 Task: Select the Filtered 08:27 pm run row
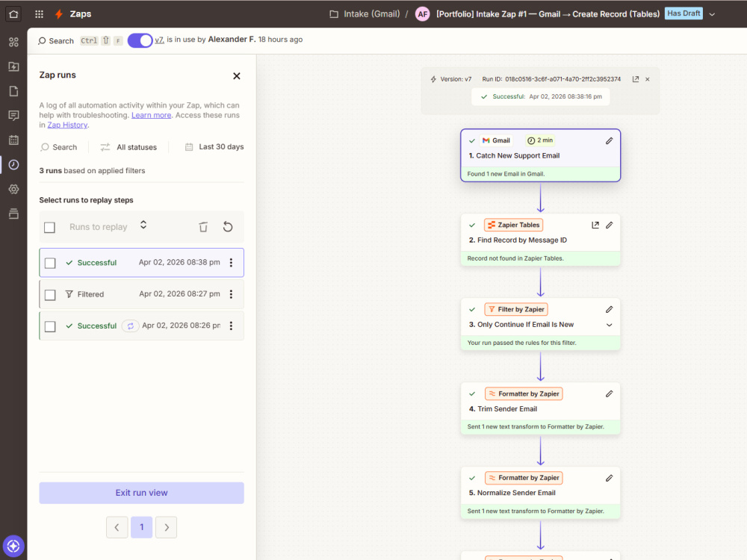141,294
